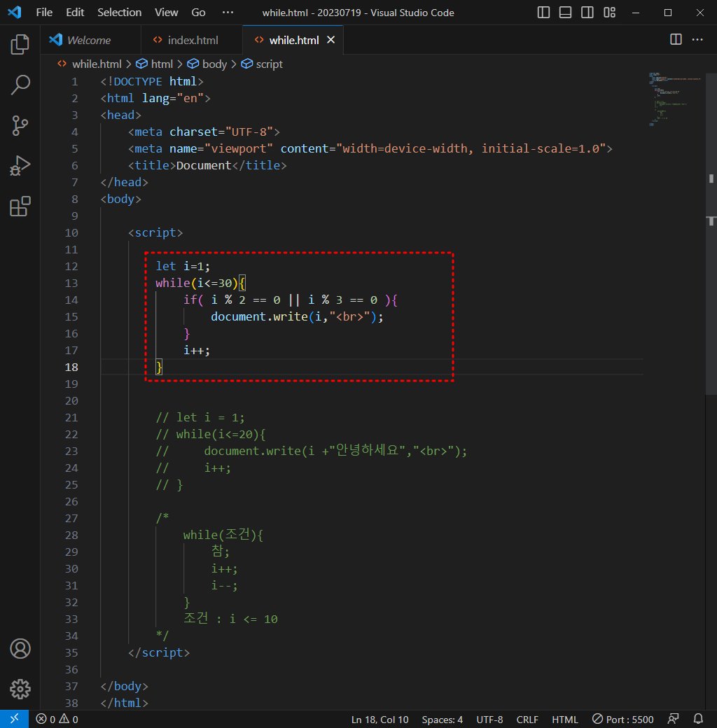Open the Customize Layout icon

tap(609, 13)
